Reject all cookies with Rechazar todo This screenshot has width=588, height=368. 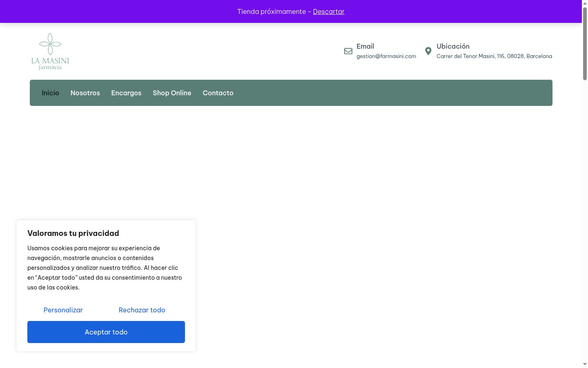click(x=142, y=310)
